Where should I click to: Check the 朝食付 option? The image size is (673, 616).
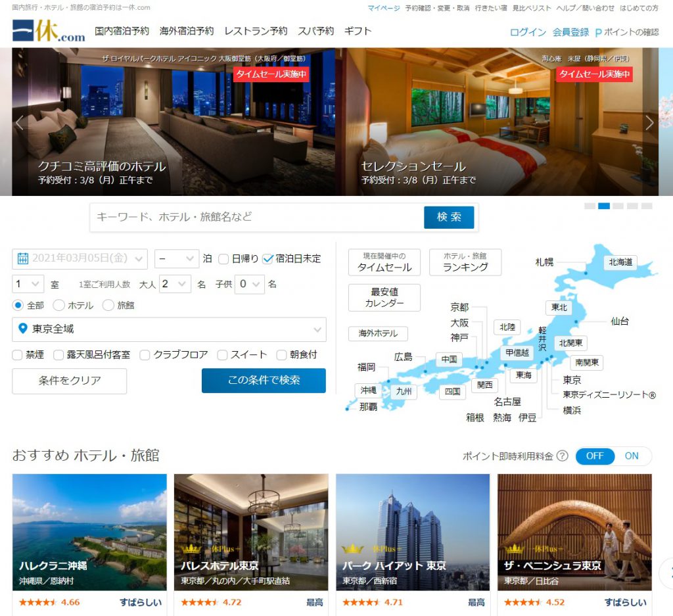coord(281,355)
